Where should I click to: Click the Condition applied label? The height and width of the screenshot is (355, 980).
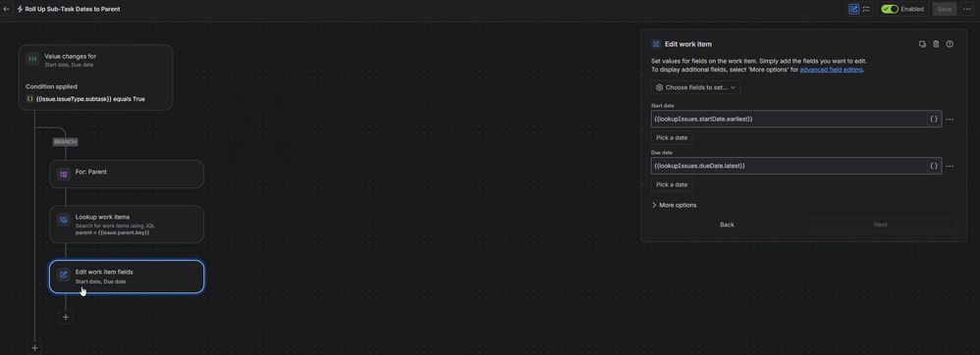point(51,86)
